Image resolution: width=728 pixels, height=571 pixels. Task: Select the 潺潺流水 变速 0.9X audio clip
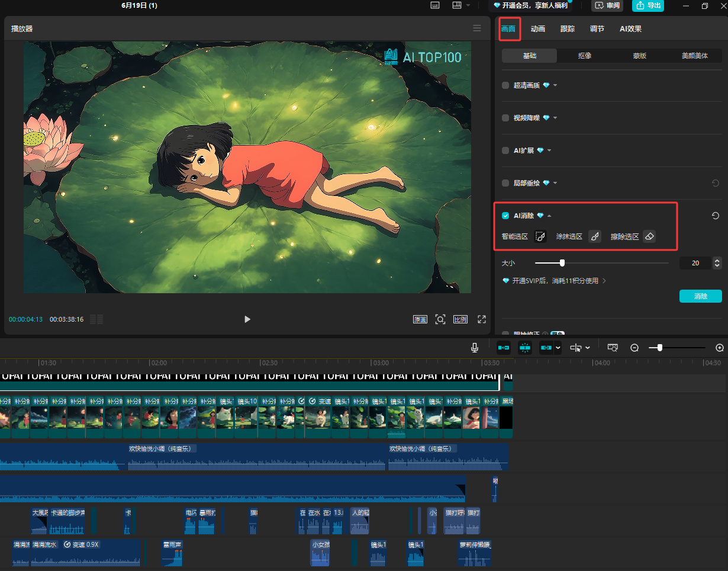(85, 552)
